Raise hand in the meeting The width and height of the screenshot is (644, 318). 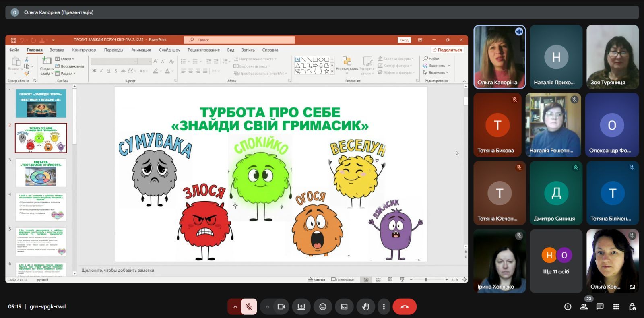coord(365,307)
